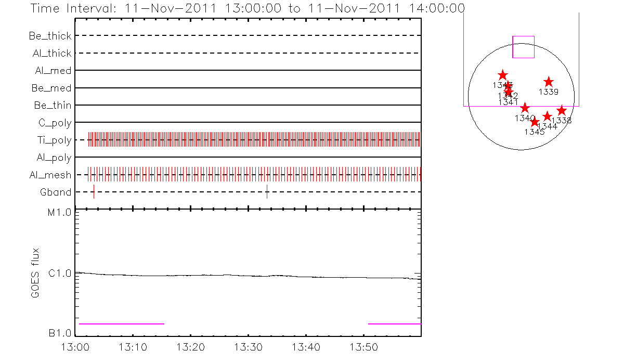Click the red star for region 1343
Viewport: 624px width, 364px height.
pos(502,75)
